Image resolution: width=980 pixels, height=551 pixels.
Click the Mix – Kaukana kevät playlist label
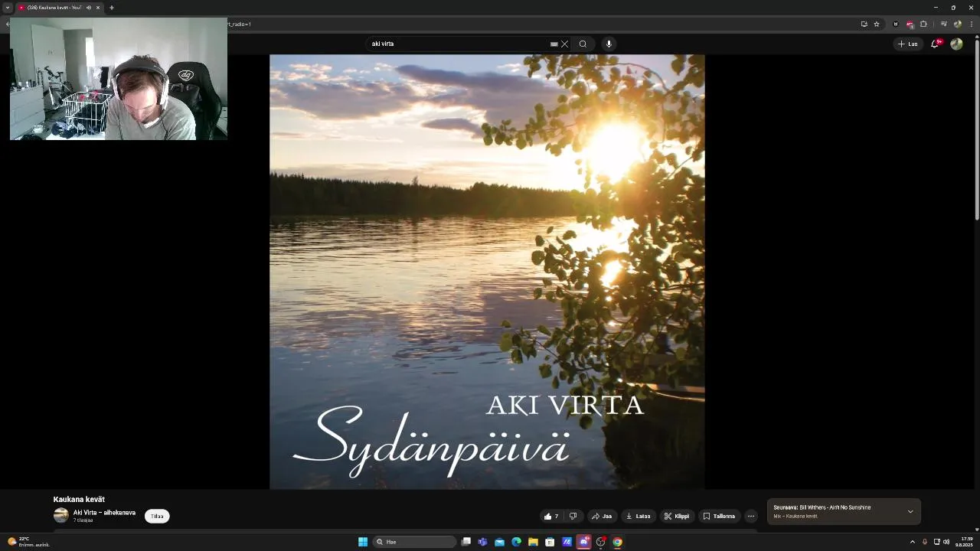pyautogui.click(x=795, y=516)
